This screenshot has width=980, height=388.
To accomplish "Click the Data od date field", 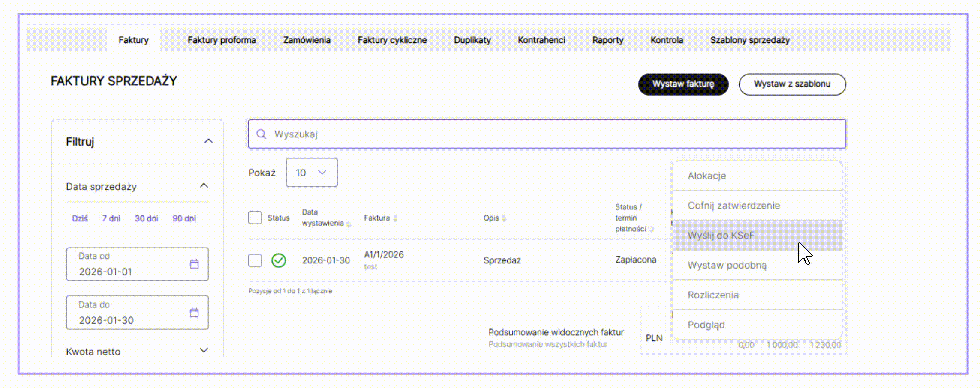I will coord(137,264).
